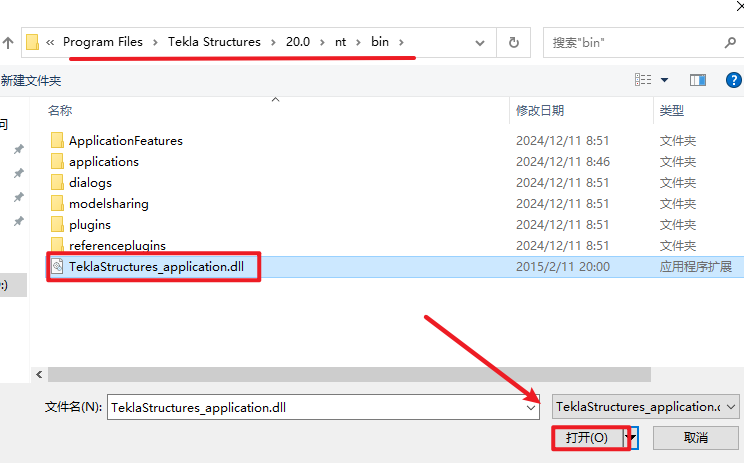Viewport: 744px width, 463px height.
Task: Select dialogs folder name
Action: 90,183
